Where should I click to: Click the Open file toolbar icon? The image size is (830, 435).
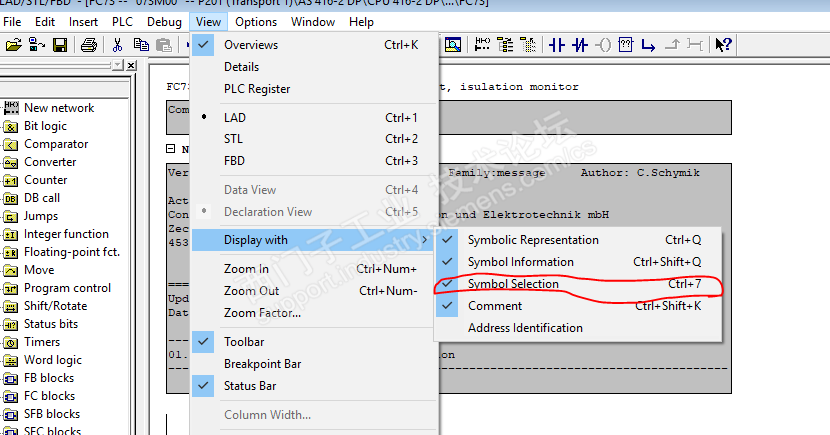coord(14,45)
